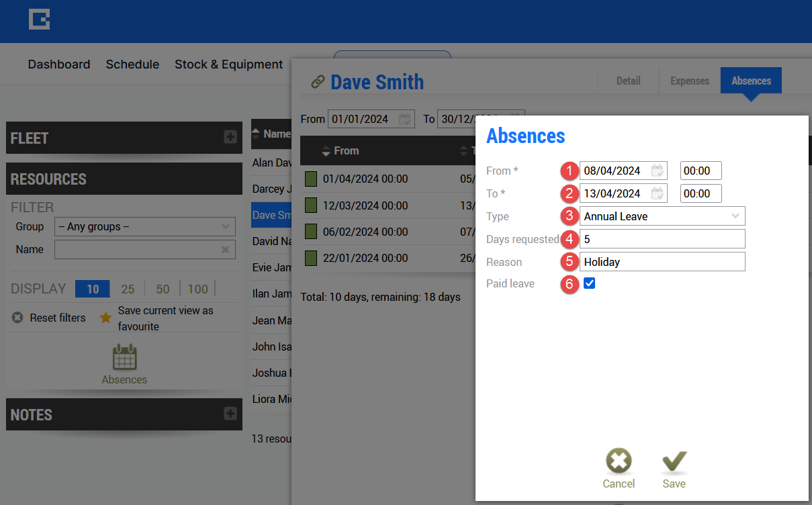
Task: Click the Save current view as favourite link
Action: (166, 318)
